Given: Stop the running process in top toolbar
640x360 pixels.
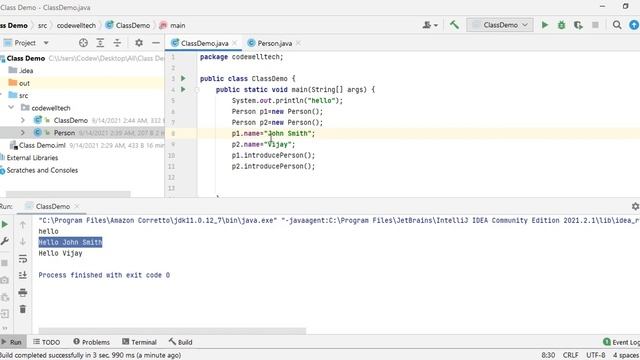Looking at the screenshot, I should [x=595, y=25].
